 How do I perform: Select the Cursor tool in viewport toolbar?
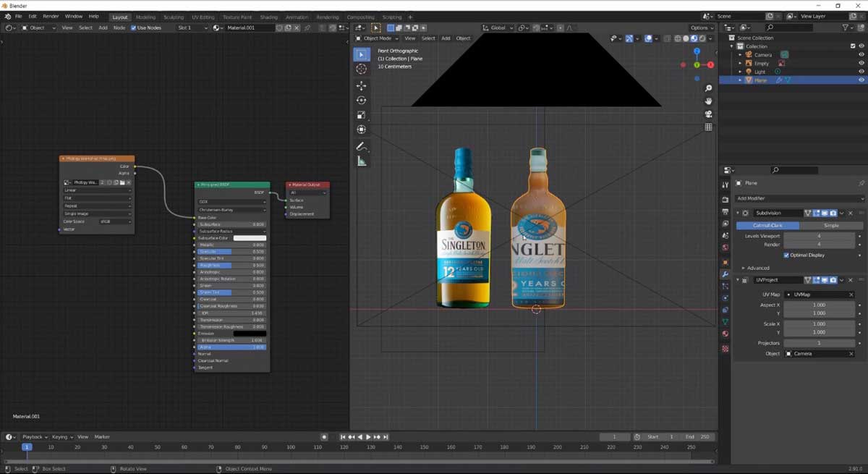coord(361,69)
